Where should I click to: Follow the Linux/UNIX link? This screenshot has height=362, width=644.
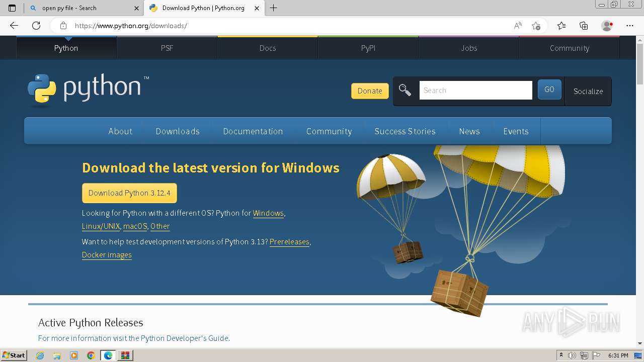(101, 226)
